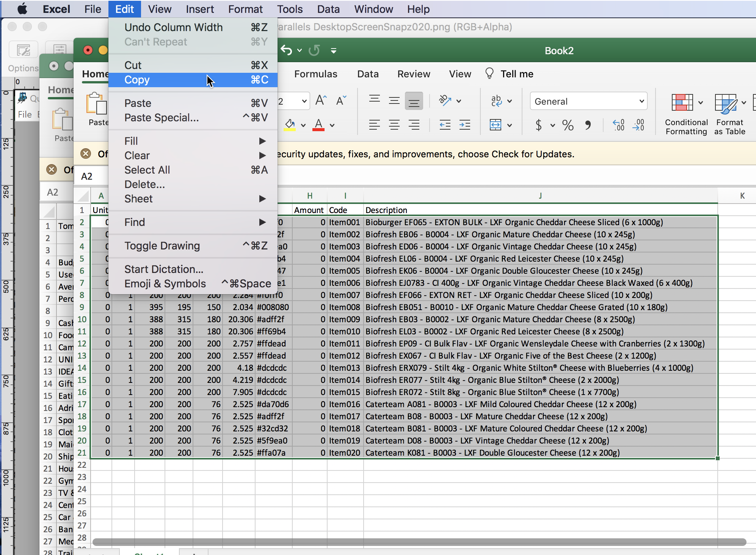Expand the Conditional Formatting dropdown arrow
This screenshot has height=555, width=756.
click(701, 102)
